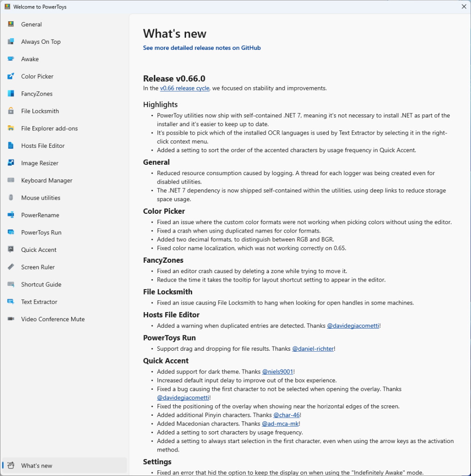Image resolution: width=471 pixels, height=476 pixels.
Task: Open @davidegiacometti link under Hosts File Editor
Action: click(x=353, y=326)
